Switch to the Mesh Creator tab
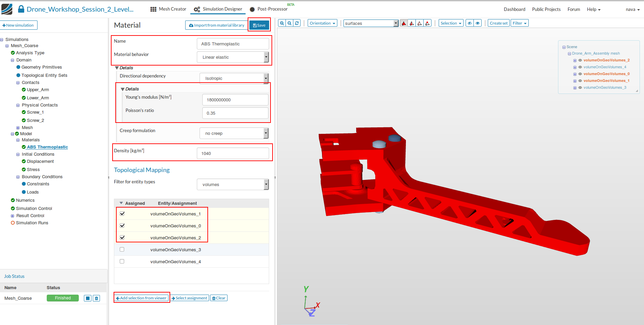 pos(168,9)
